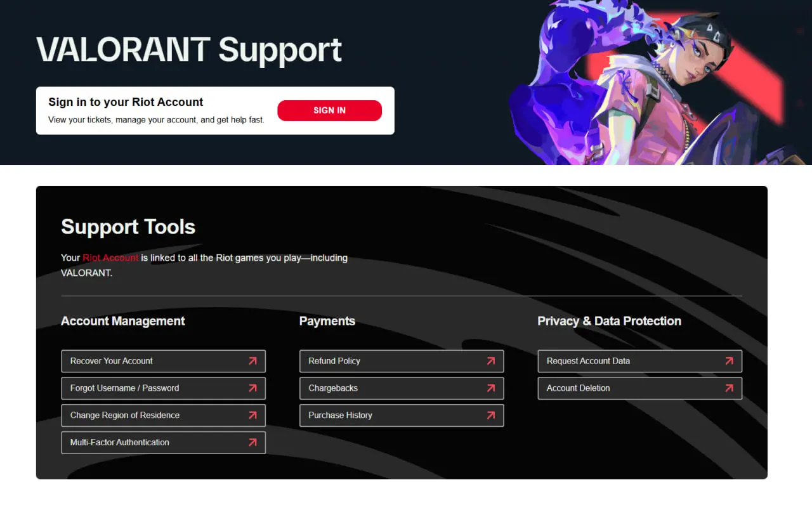Image resolution: width=812 pixels, height=510 pixels.
Task: Open the Account Deletion link
Action: click(640, 388)
